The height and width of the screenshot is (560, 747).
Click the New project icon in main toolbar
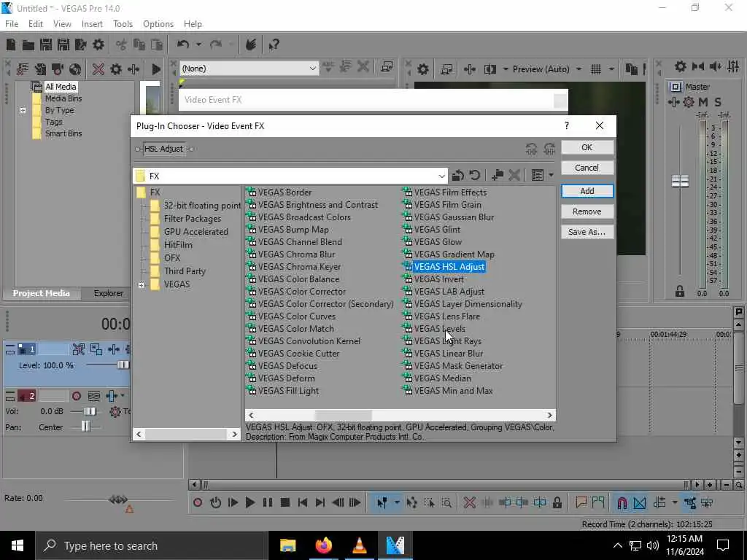pos(10,44)
